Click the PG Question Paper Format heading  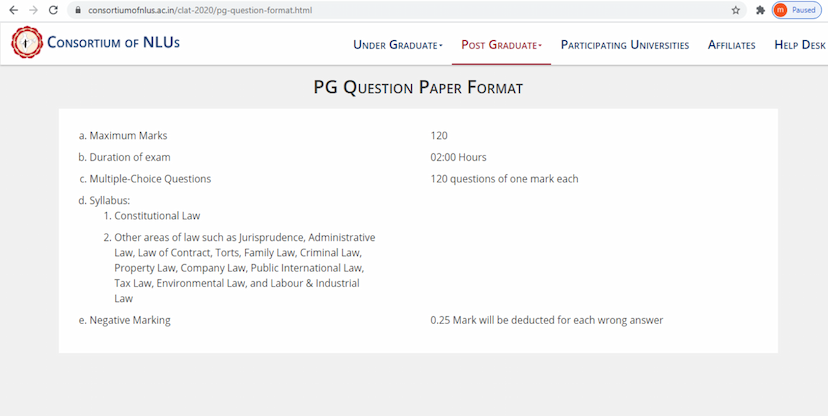click(418, 88)
